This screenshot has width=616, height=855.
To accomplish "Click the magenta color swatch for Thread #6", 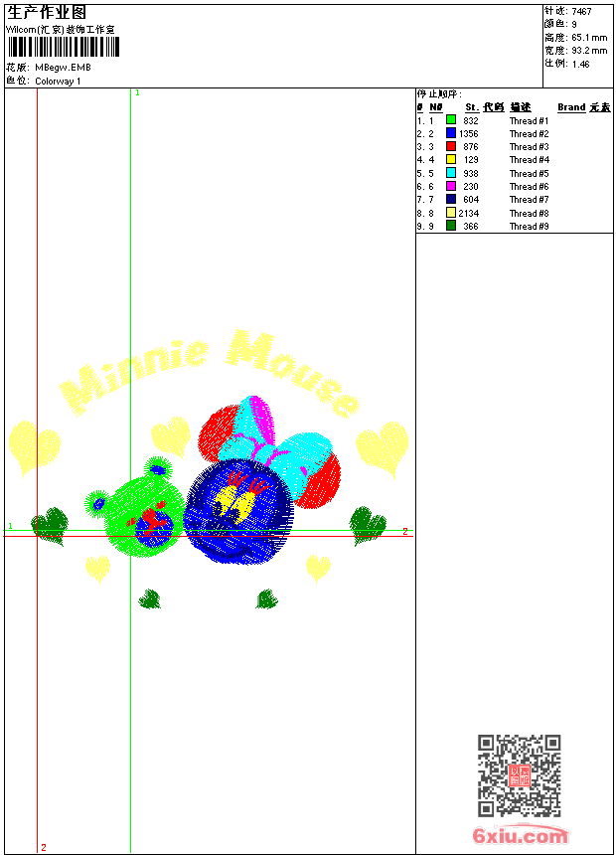I will point(451,186).
